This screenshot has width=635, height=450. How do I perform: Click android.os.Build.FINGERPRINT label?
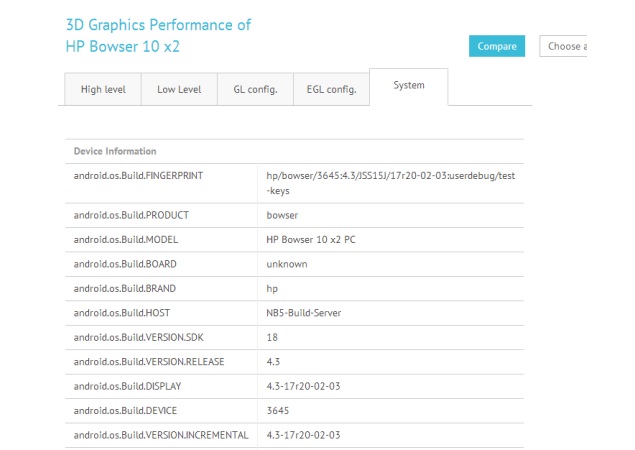coord(138,176)
